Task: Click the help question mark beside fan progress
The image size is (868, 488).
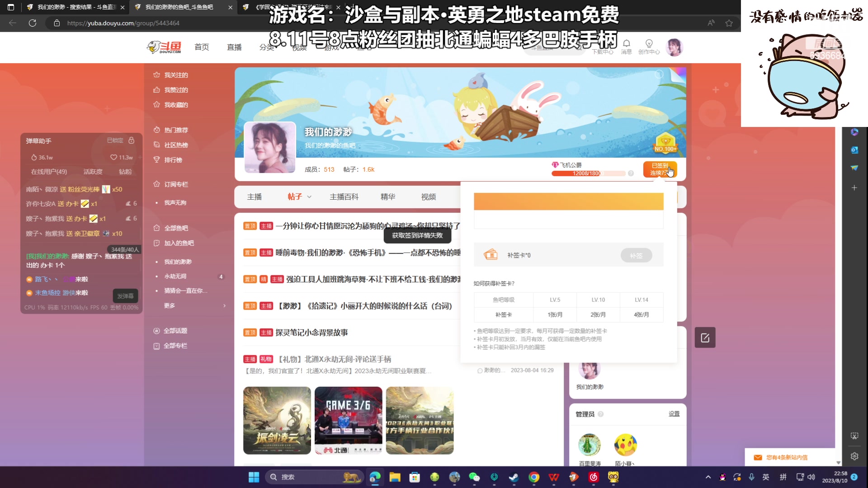Action: pyautogui.click(x=631, y=174)
